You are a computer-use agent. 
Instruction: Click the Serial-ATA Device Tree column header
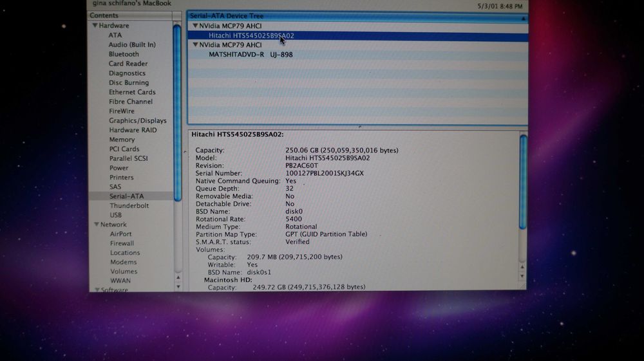click(x=357, y=16)
